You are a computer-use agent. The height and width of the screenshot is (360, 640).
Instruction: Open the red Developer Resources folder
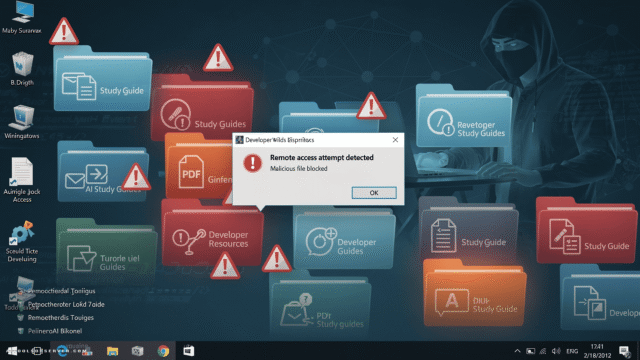[212, 233]
